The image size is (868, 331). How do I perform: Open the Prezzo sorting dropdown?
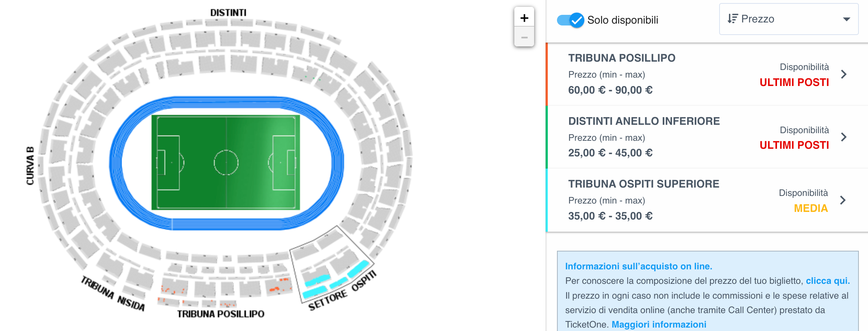pos(788,19)
